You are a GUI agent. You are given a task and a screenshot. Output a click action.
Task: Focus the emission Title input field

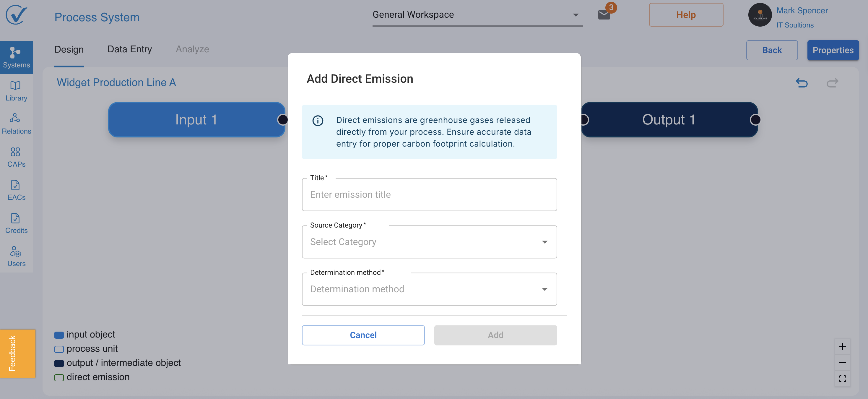point(429,194)
